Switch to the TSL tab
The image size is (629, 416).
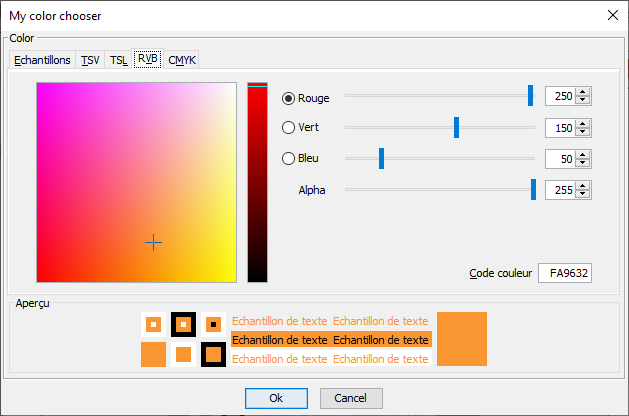[118, 61]
